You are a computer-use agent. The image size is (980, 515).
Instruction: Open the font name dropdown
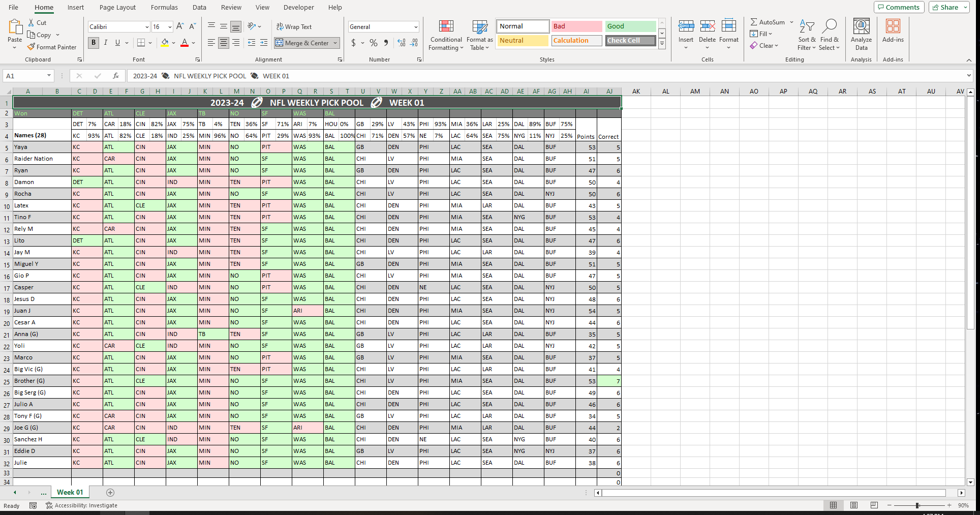pos(147,27)
